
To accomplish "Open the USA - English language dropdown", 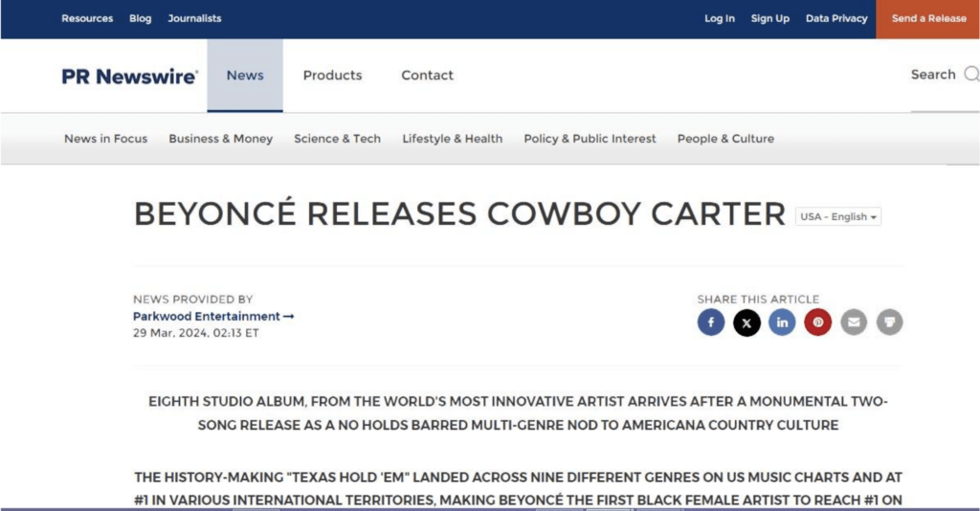I will click(838, 217).
